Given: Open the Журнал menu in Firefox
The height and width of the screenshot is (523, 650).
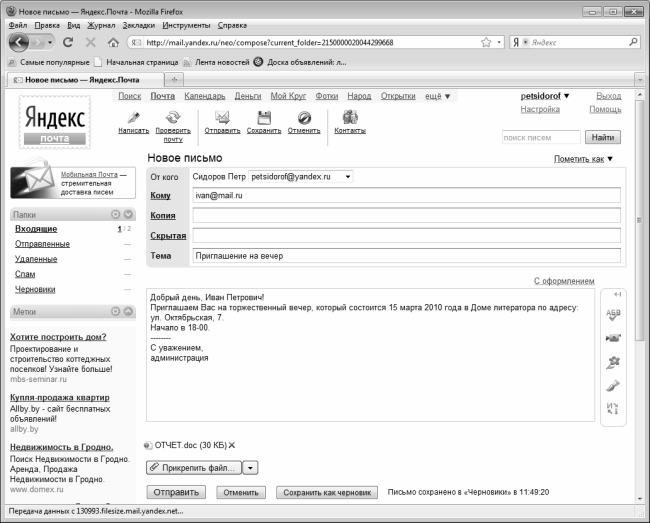Looking at the screenshot, I should point(101,24).
